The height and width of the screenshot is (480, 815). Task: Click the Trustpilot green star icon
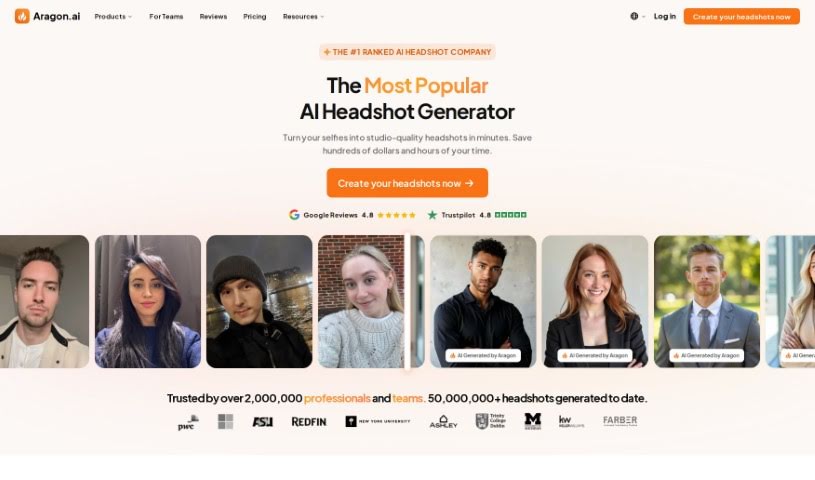[432, 215]
